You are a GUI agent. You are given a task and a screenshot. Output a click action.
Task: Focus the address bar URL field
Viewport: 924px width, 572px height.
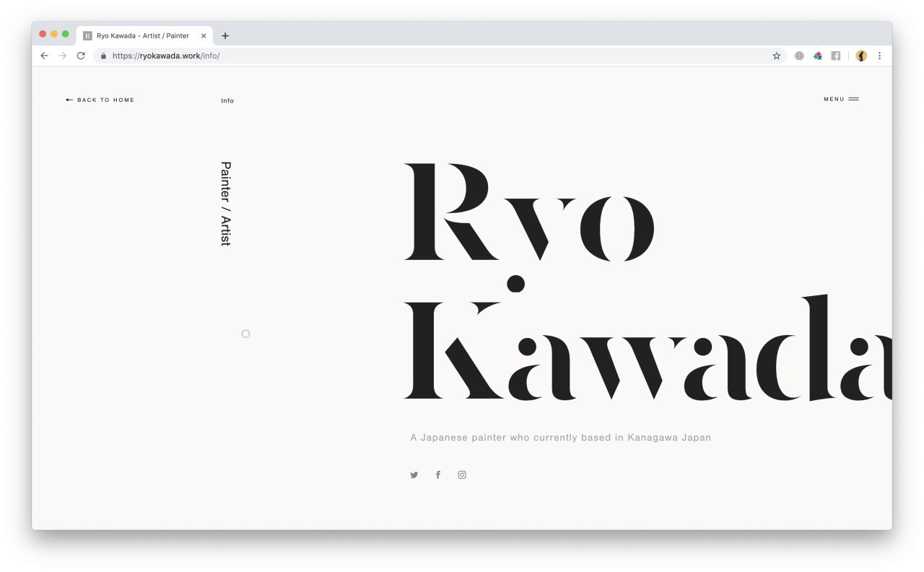click(440, 56)
